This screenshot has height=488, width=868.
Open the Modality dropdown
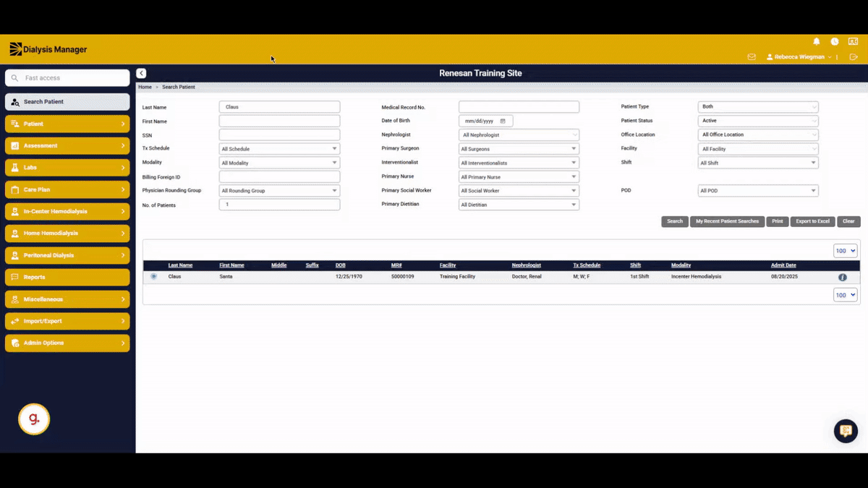(279, 163)
